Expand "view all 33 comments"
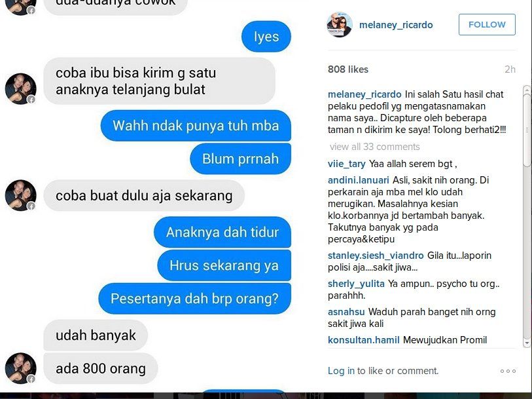This screenshot has height=399, width=532. pos(374,147)
